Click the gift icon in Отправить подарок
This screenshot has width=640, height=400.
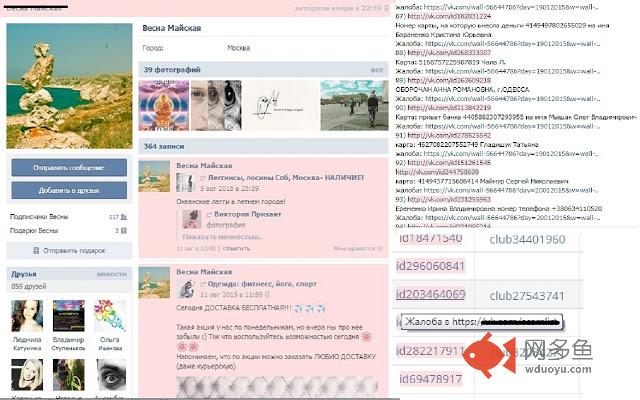pos(36,251)
